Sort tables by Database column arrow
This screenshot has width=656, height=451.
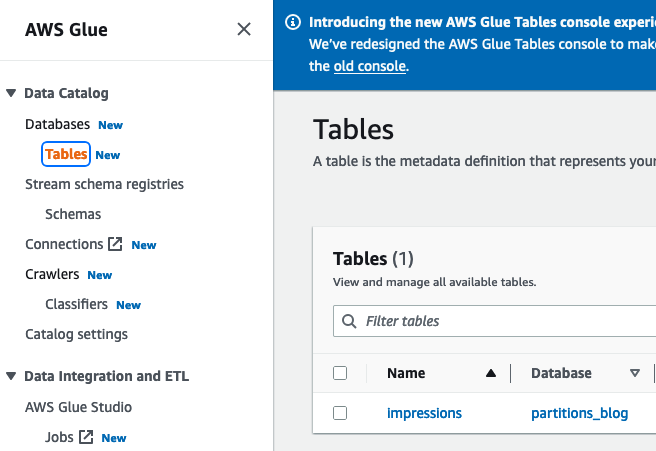(x=634, y=373)
